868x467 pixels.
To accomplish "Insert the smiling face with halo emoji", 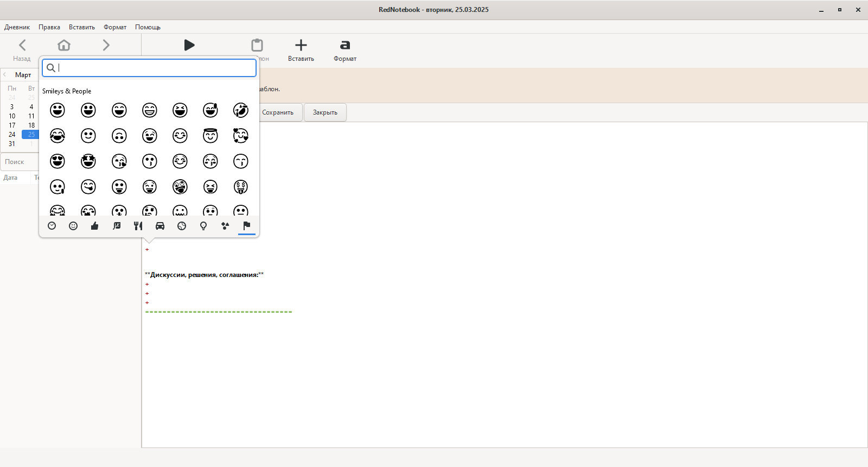I will (x=210, y=135).
